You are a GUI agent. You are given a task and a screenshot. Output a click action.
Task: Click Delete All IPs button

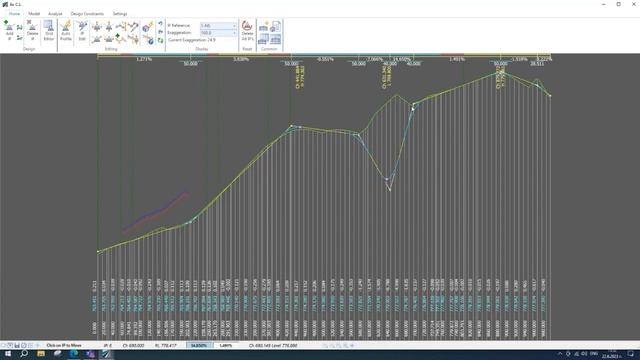point(247,31)
